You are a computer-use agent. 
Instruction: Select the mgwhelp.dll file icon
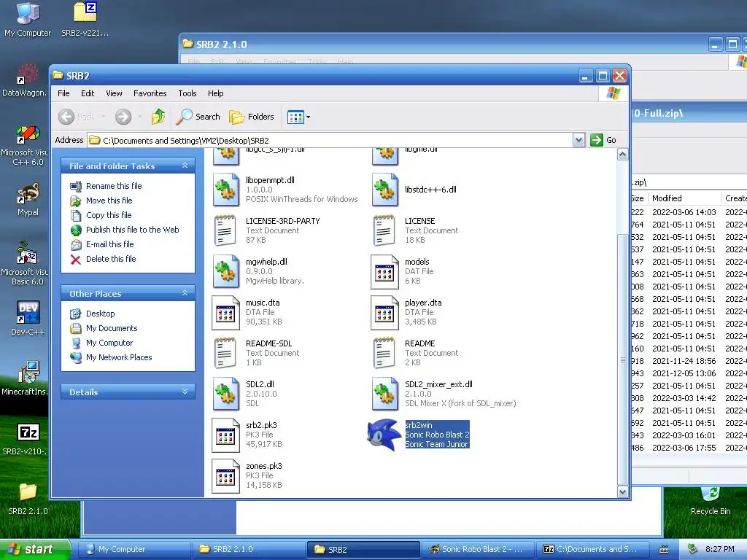tap(226, 271)
